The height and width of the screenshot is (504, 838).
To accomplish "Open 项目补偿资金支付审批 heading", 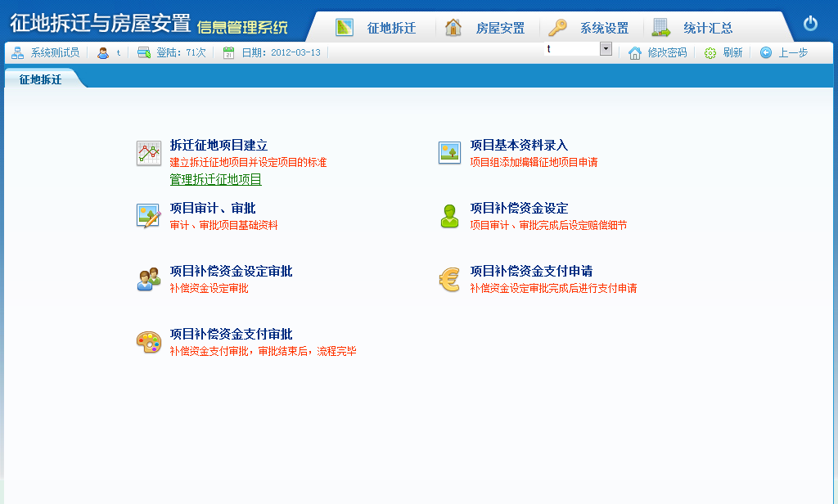I will point(231,334).
